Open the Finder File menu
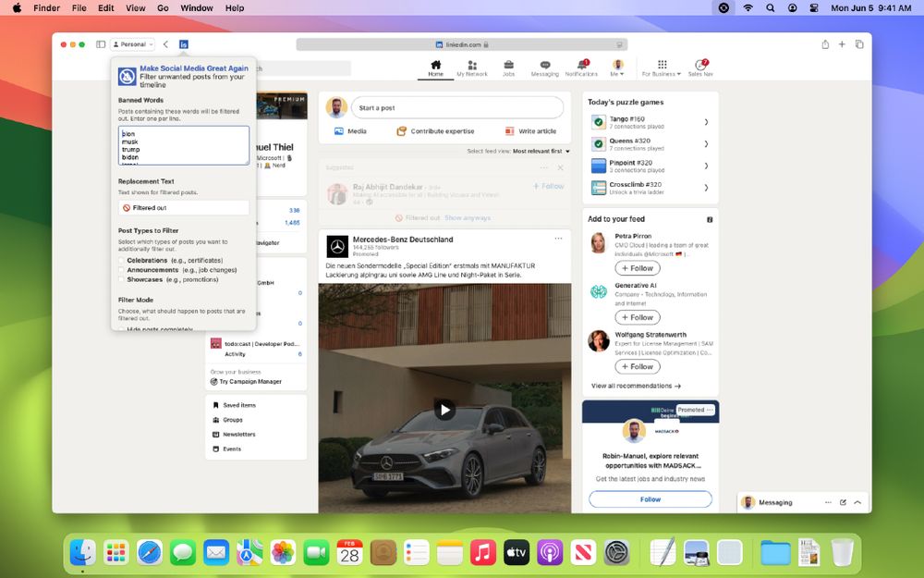The height and width of the screenshot is (578, 924). click(79, 7)
